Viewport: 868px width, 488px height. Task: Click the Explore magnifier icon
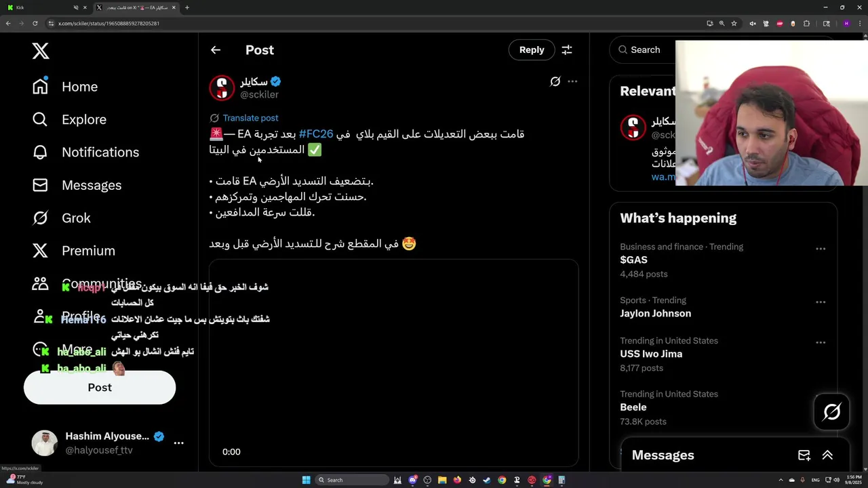point(40,119)
